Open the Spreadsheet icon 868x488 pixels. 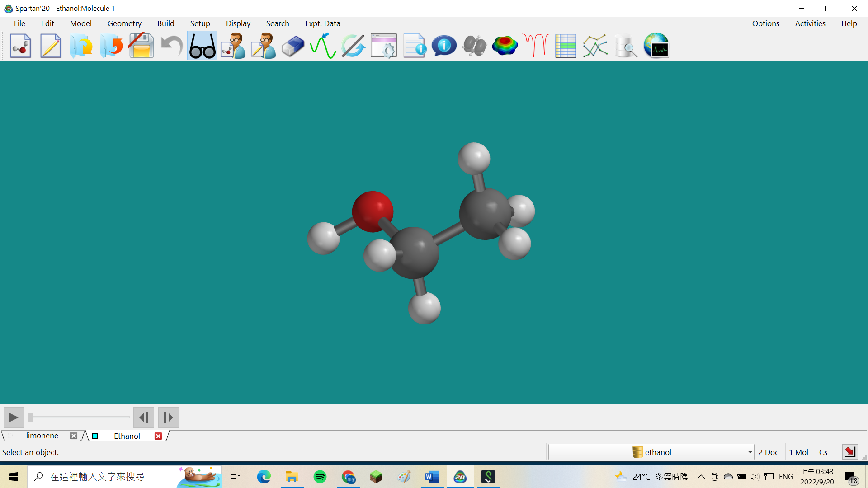pyautogui.click(x=566, y=46)
